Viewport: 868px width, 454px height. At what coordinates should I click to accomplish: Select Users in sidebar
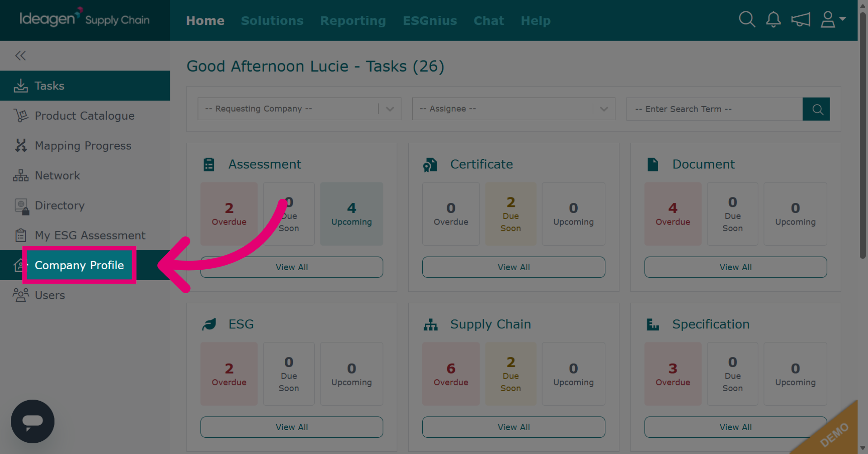(85, 295)
